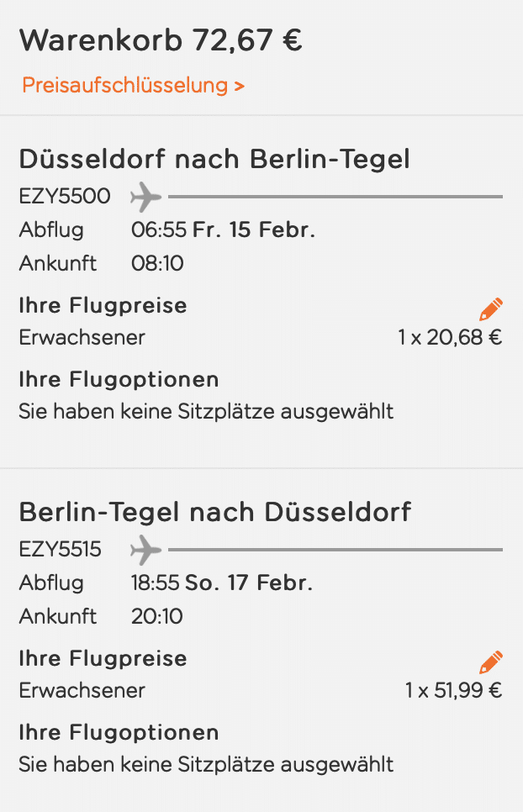Screen dimensions: 523x812
Task: Click the return flight's Ihre Flugoptionen label
Action: point(119,732)
